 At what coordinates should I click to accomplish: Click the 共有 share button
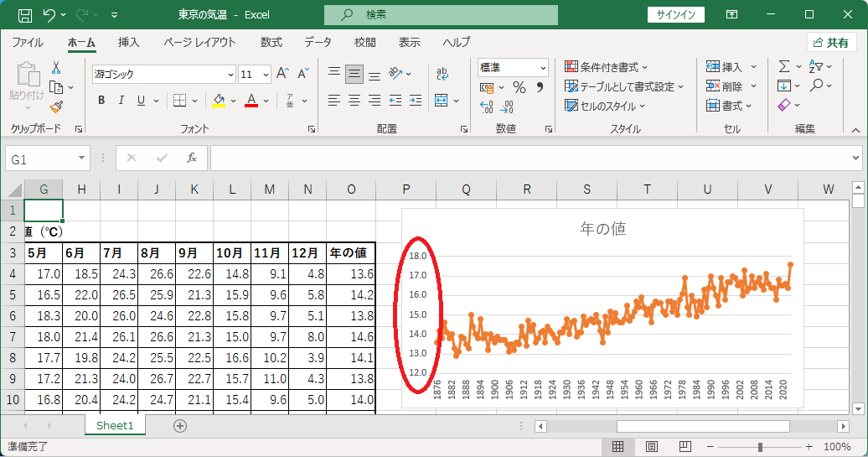pos(831,43)
